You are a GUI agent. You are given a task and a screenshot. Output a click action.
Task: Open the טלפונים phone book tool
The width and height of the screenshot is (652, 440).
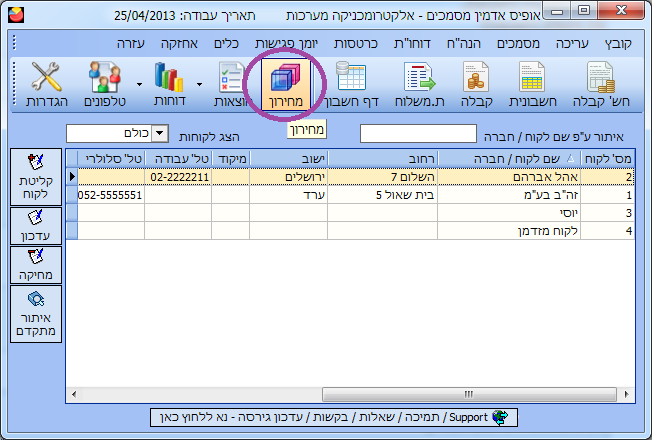[x=105, y=85]
